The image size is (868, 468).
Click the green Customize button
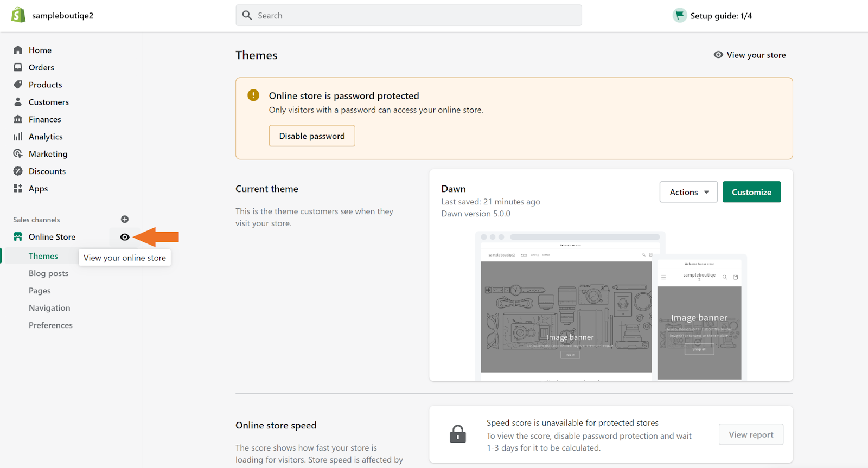coord(751,192)
